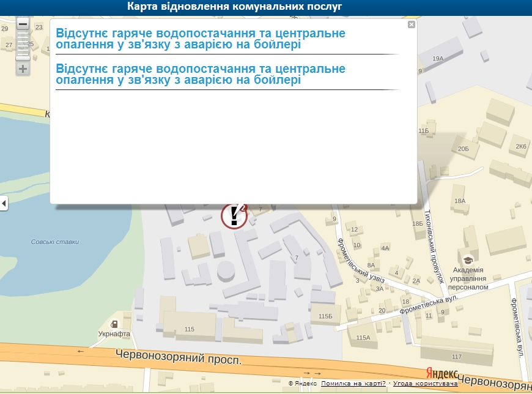The height and width of the screenshot is (394, 532).
Task: Click building 19А on the map
Action: (x=437, y=58)
